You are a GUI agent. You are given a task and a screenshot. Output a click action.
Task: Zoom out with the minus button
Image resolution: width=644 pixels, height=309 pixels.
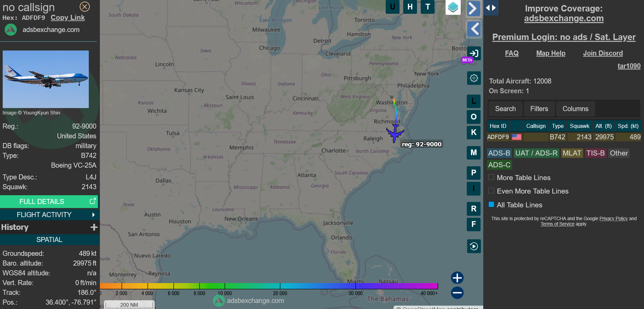[457, 293]
